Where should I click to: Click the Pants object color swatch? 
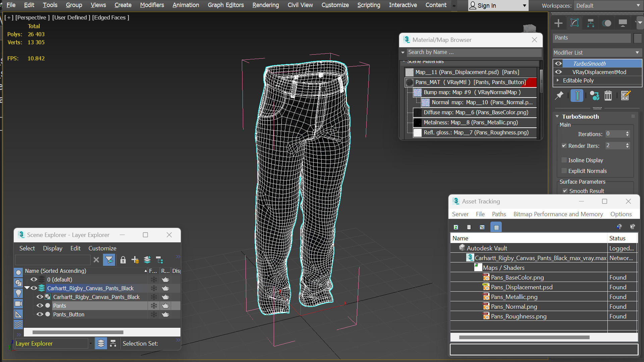point(638,38)
